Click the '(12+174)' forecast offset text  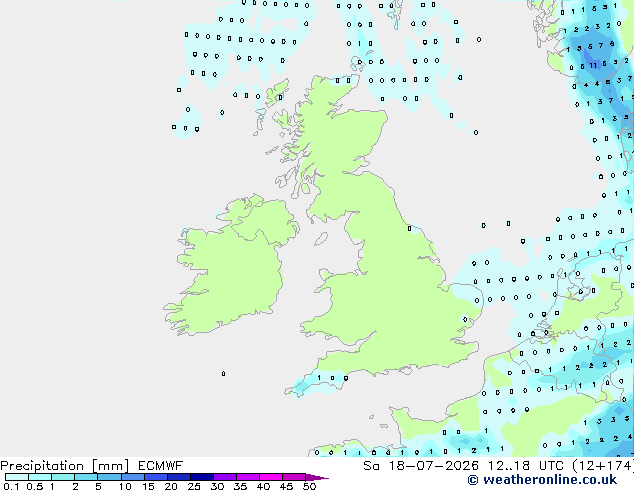click(602, 466)
